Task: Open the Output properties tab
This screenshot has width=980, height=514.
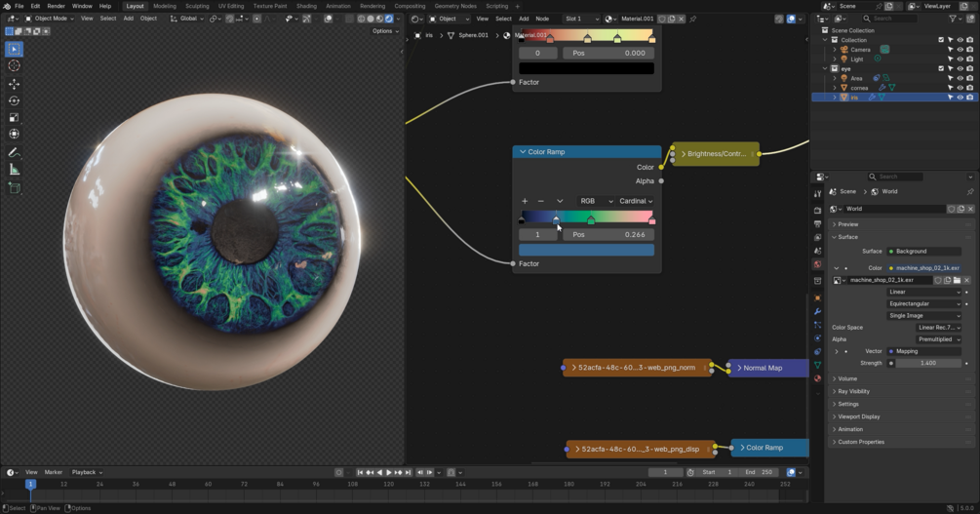Action: click(817, 224)
